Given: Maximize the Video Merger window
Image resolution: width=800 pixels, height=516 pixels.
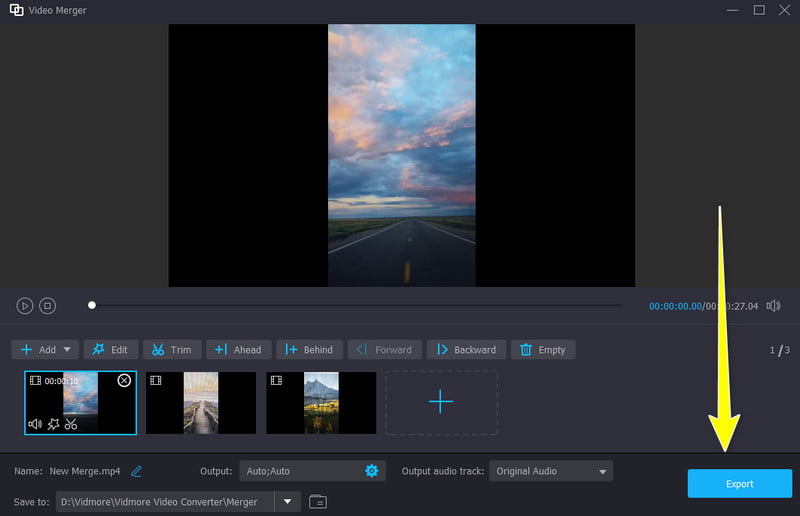Looking at the screenshot, I should [759, 10].
